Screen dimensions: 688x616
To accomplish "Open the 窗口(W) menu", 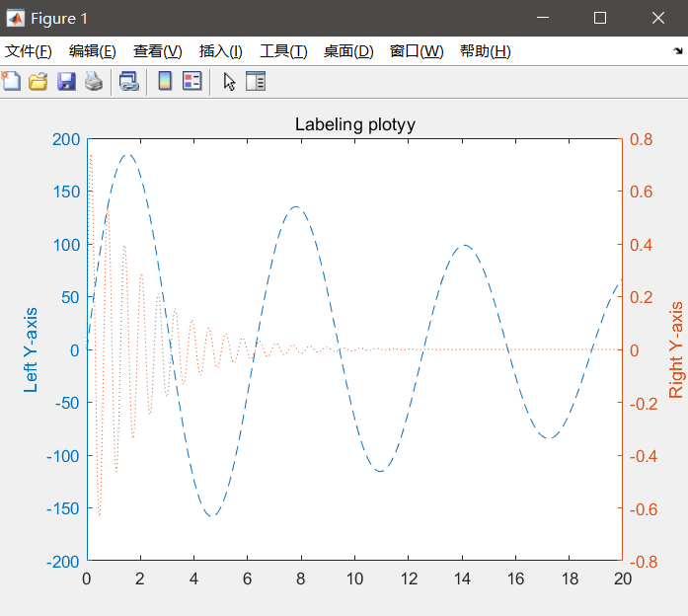I will point(417,51).
